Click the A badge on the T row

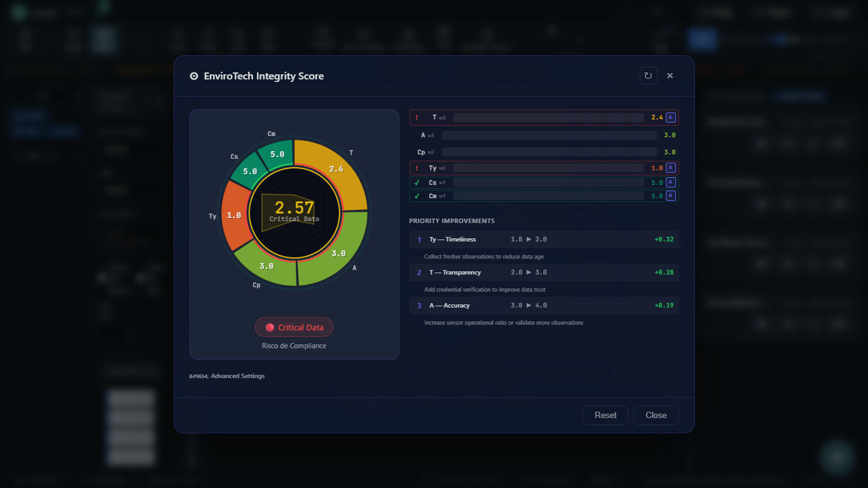coord(670,118)
